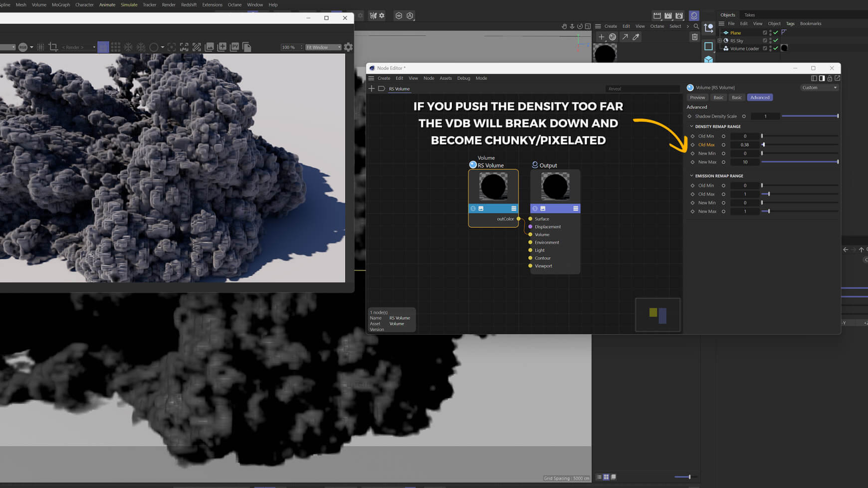
Task: Click the PV picture viewer icon
Action: click(x=234, y=47)
